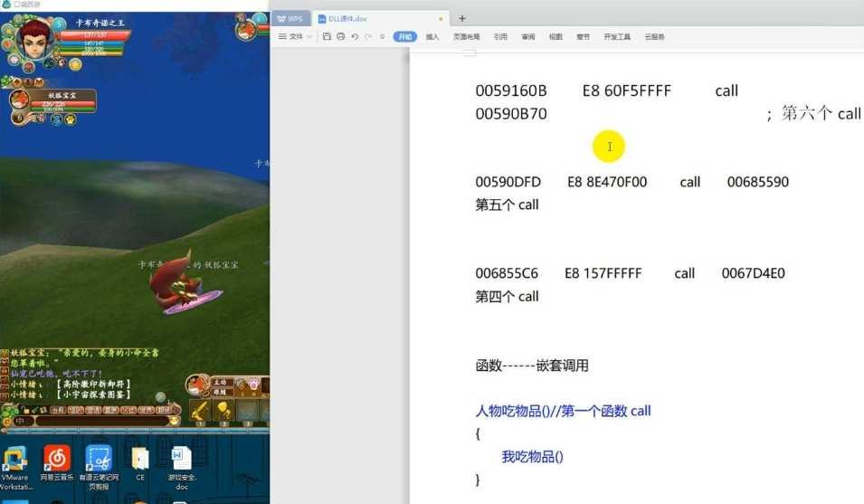864x504 pixels.
Task: Select the 云服务 ribbon tab
Action: click(654, 36)
